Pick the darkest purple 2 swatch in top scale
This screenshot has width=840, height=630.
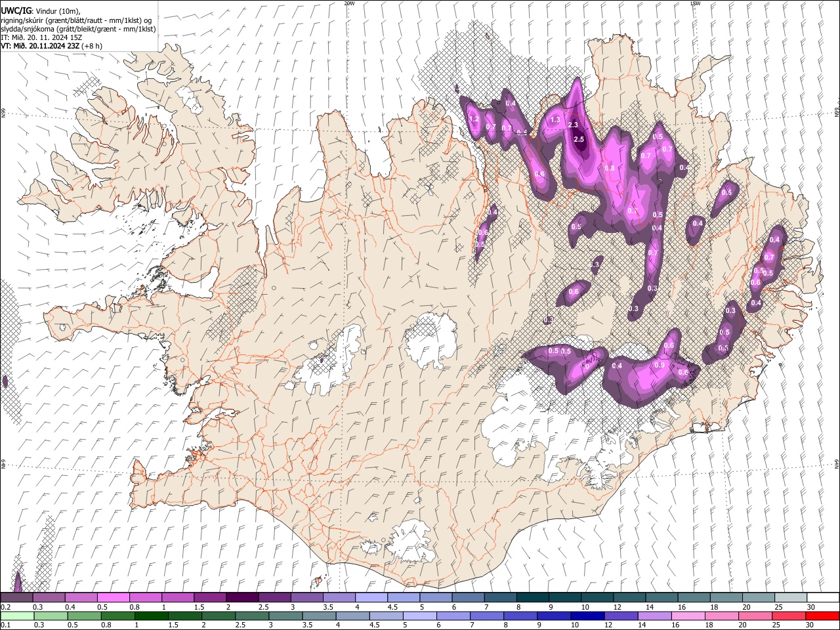(241, 598)
